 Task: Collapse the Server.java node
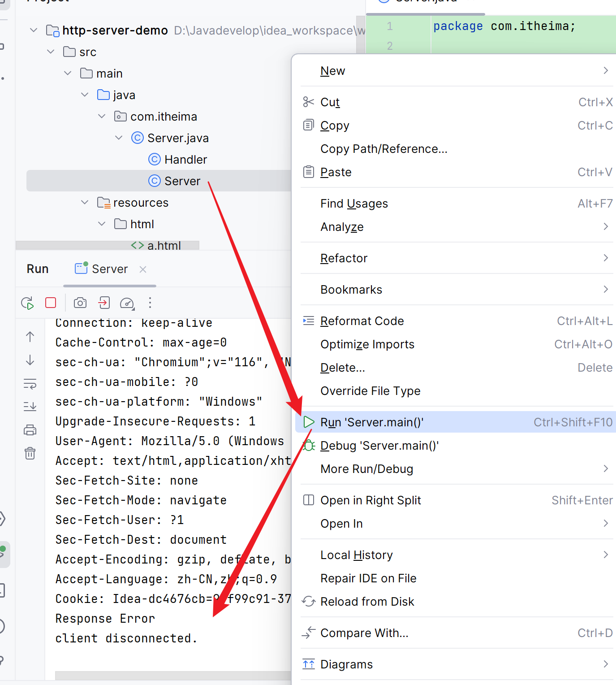pos(119,138)
